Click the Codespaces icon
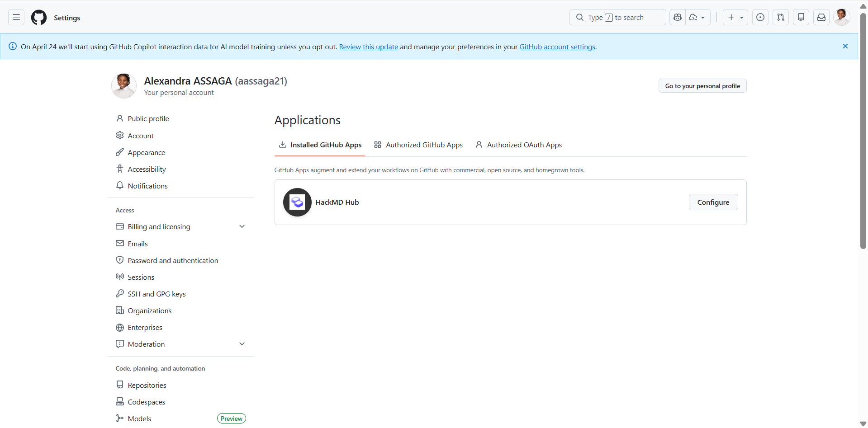The height and width of the screenshot is (428, 868). pos(120,401)
